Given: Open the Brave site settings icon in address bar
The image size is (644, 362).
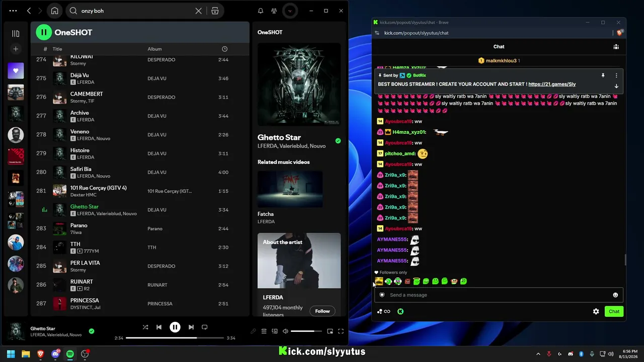Looking at the screenshot, I should point(377,33).
